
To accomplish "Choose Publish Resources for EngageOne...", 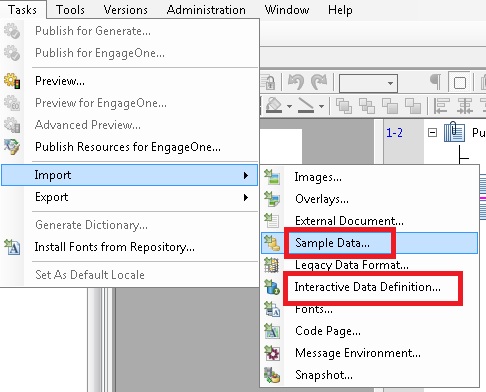I will point(128,147).
